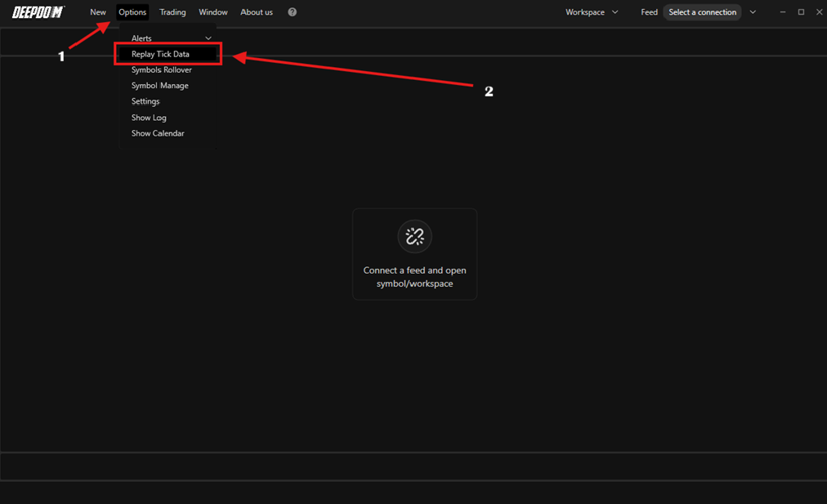Open the Workspace dropdown
Viewport: 827px width, 504px height.
tap(592, 12)
